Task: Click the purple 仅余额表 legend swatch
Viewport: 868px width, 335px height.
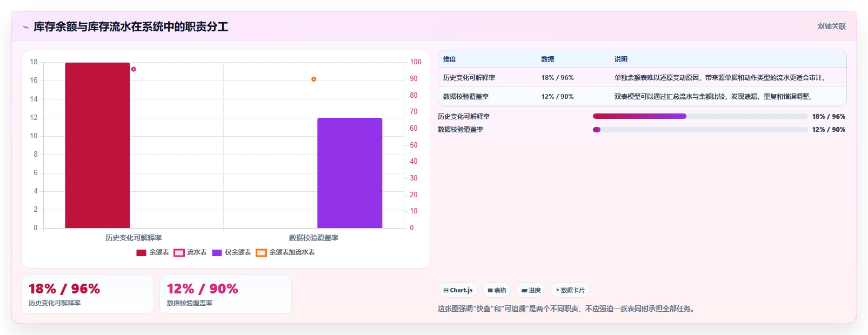Action: [217, 253]
